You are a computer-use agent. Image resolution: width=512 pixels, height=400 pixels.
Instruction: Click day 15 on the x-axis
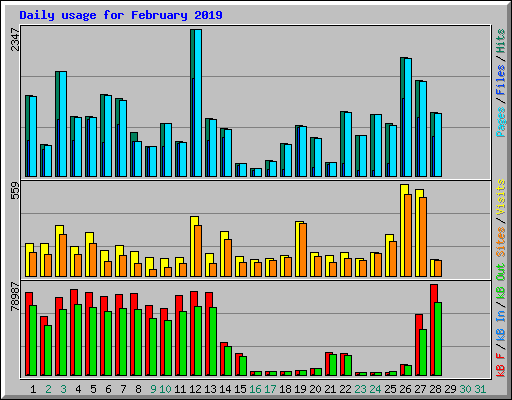tap(240, 389)
